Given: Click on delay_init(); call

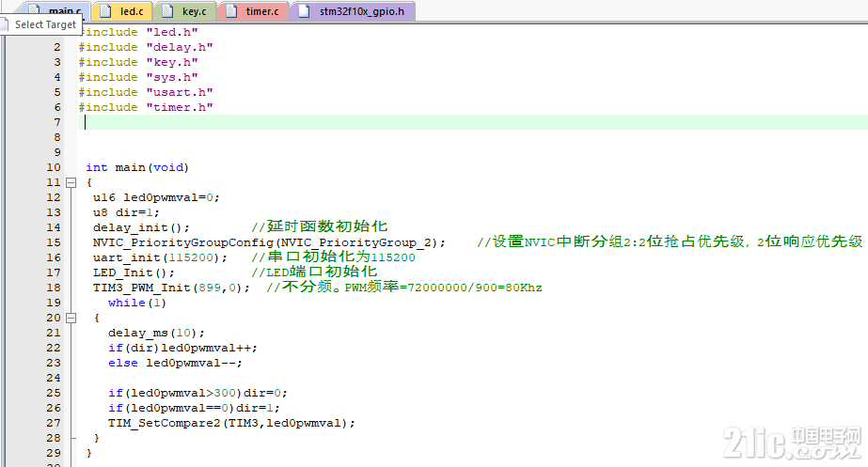Looking at the screenshot, I should tap(141, 227).
